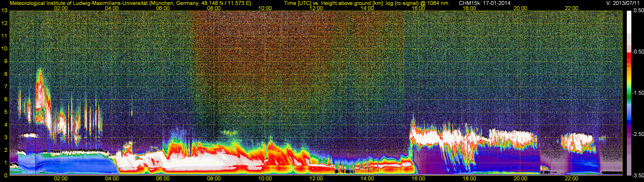Viewport: 644px width, 182px height.
Task: Click the height axis label '1.'
Action: click(6, 163)
